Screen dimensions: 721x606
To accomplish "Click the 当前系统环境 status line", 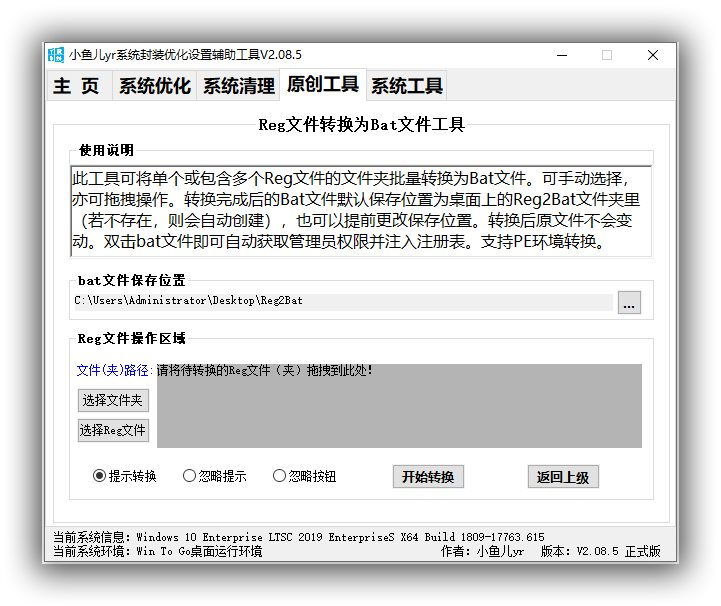I will tap(158, 551).
